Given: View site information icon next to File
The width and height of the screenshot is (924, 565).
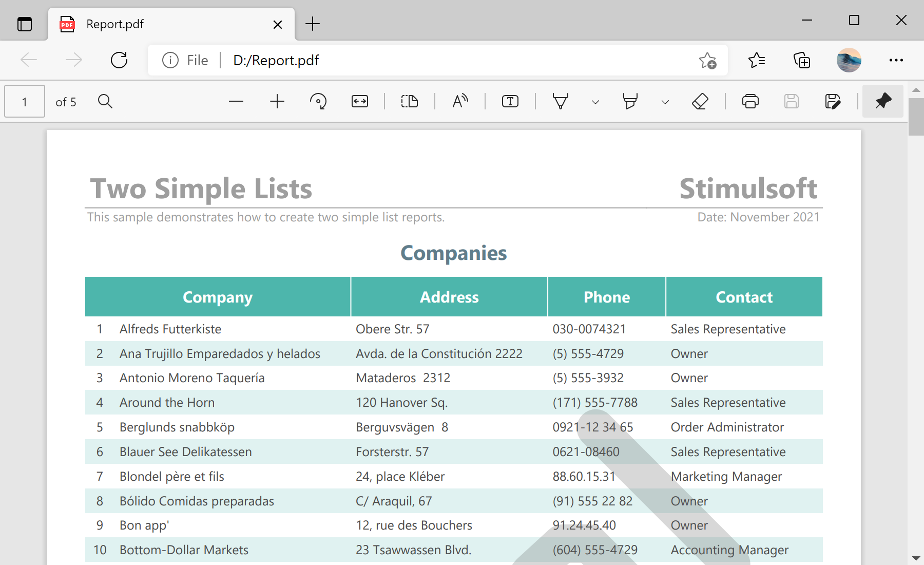Looking at the screenshot, I should click(x=170, y=60).
